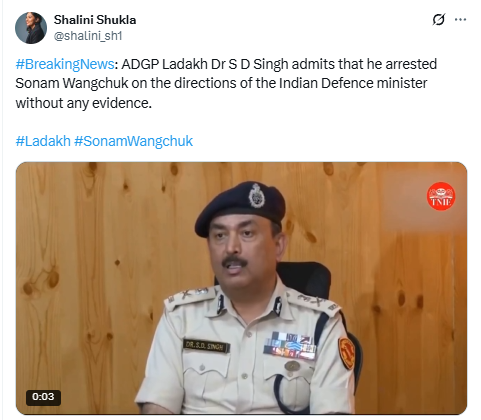481x420 pixels.
Task: Open the #Ladakh hashtag
Action: pos(43,141)
